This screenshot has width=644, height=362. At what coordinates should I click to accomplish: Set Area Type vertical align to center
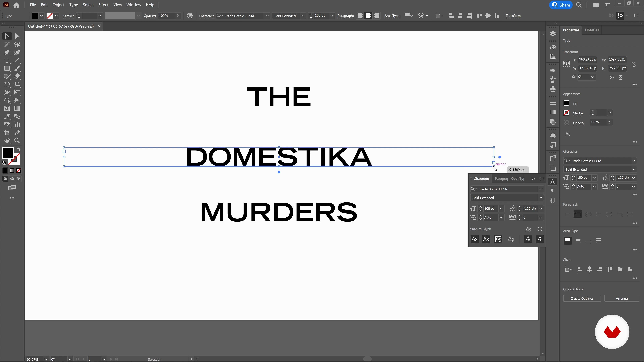tap(578, 241)
